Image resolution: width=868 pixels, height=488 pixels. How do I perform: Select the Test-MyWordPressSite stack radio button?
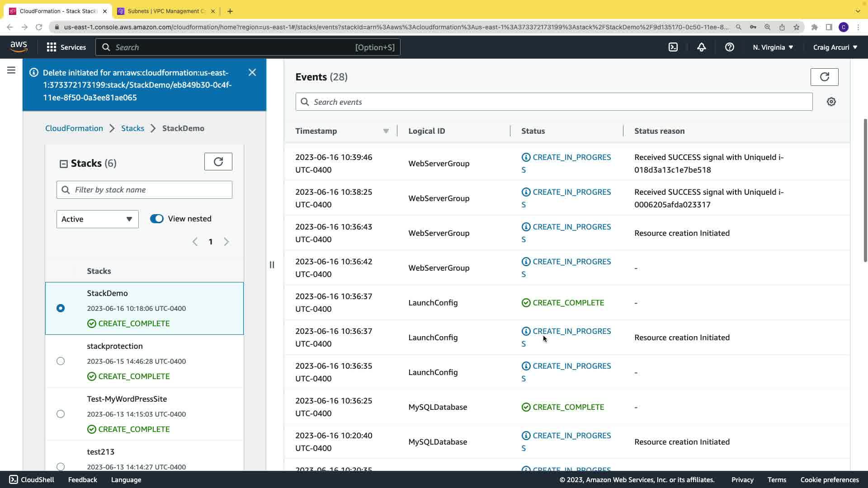coord(61,414)
